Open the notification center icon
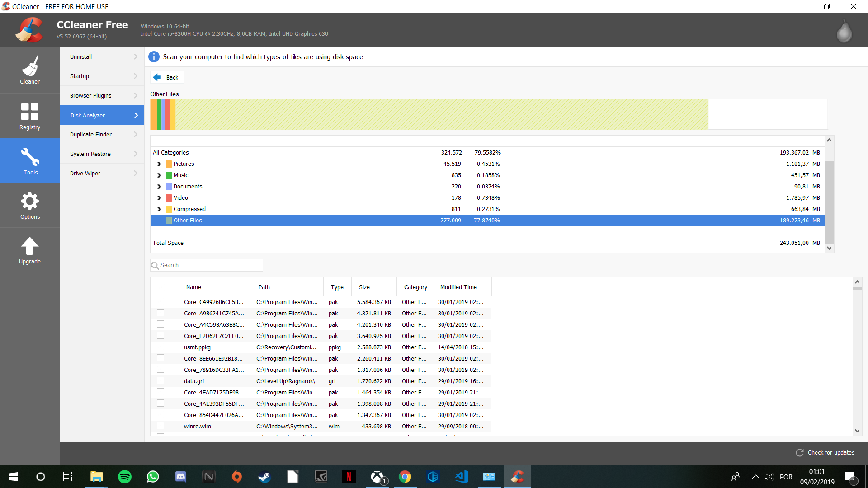The height and width of the screenshot is (488, 868). point(850,477)
